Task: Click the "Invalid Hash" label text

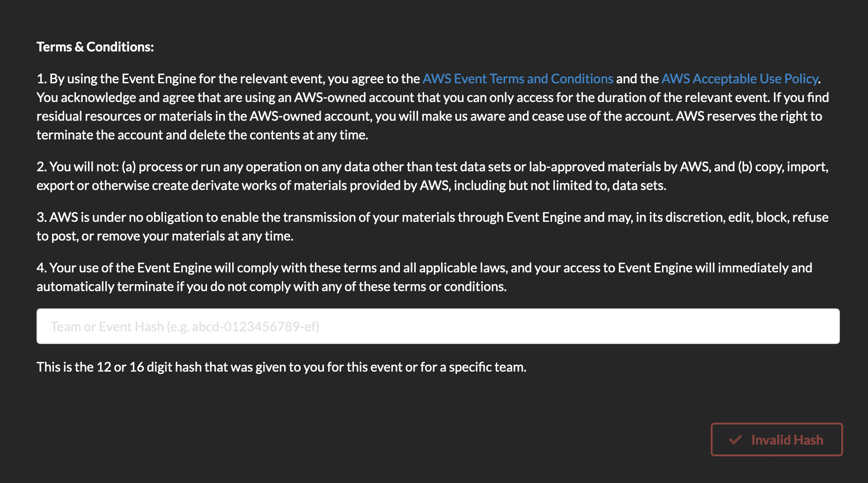Action: (787, 440)
